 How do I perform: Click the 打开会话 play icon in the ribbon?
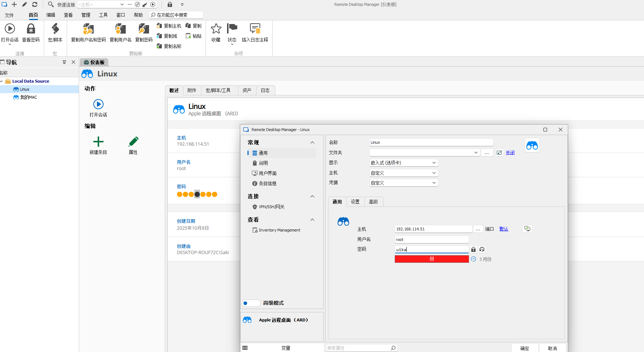10,29
